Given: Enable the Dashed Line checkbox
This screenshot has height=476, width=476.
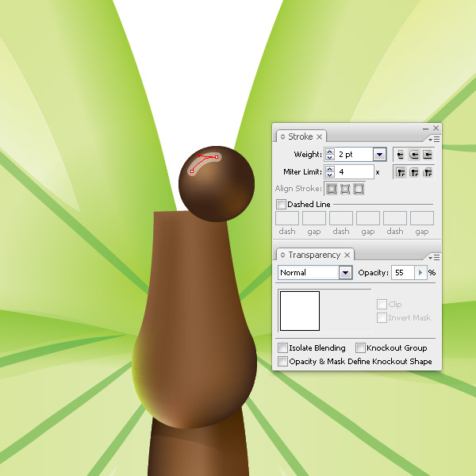Looking at the screenshot, I should click(x=281, y=204).
